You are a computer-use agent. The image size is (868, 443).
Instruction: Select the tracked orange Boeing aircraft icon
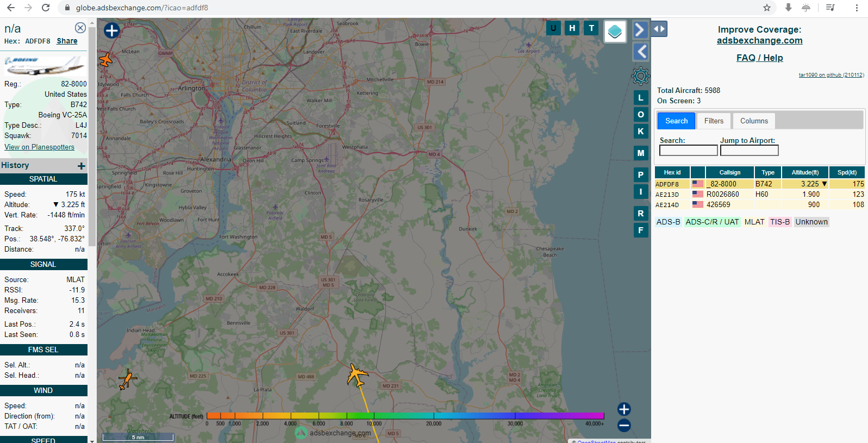357,375
